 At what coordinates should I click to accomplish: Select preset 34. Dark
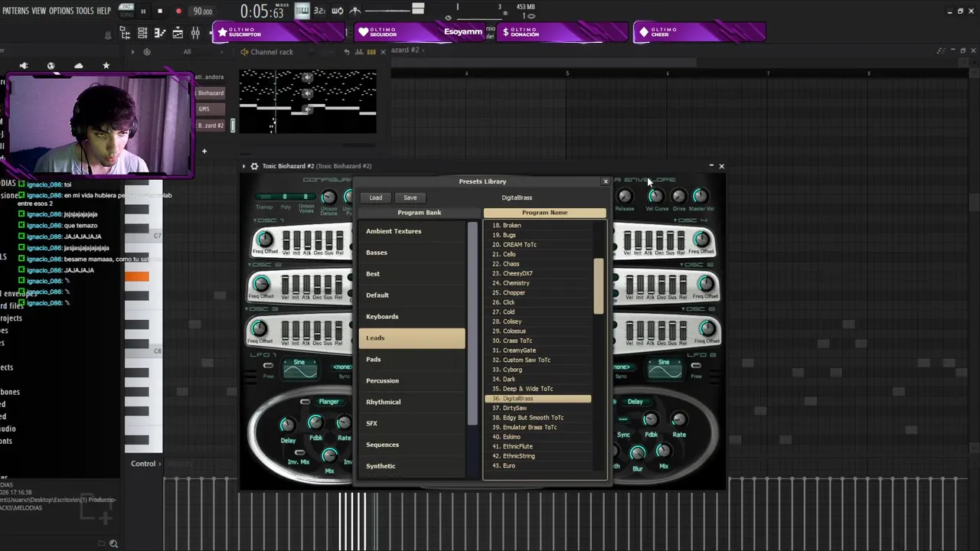click(x=537, y=379)
